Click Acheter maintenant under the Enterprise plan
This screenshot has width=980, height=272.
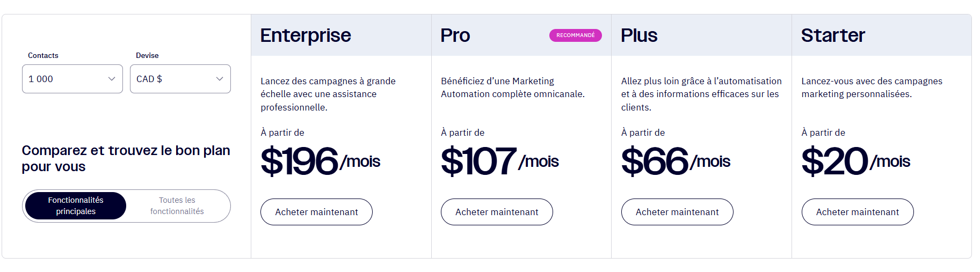tap(316, 212)
